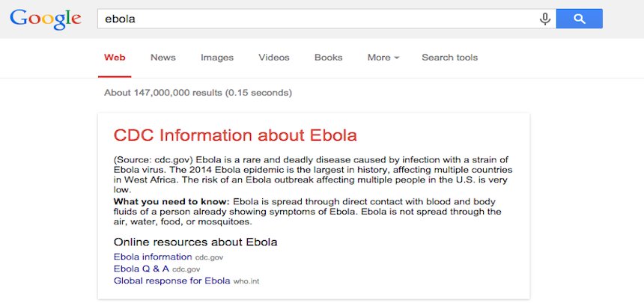
Task: Click the Online resources about Ebola heading
Action: (x=195, y=242)
